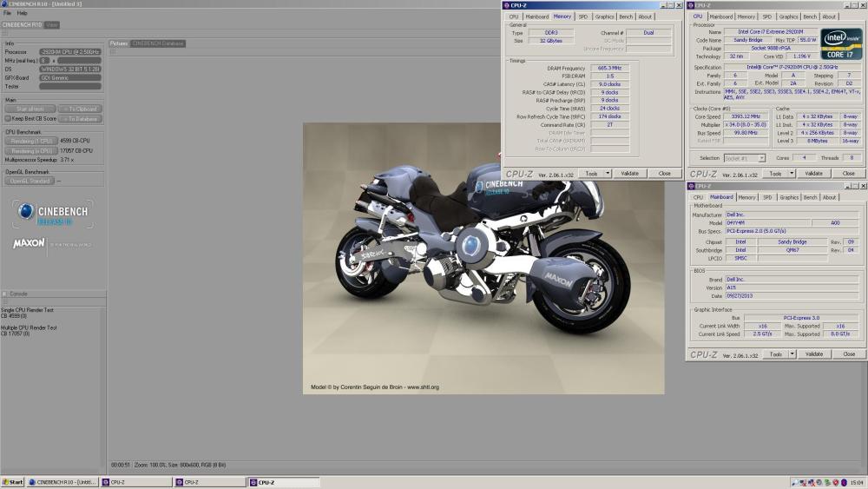Open the Graphics tab in the Memory CPU-Z window
The image size is (868, 489).
tap(604, 17)
